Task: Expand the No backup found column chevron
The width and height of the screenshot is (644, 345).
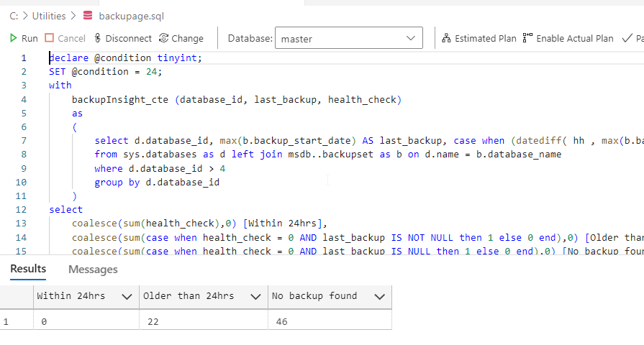Action: pyautogui.click(x=378, y=296)
